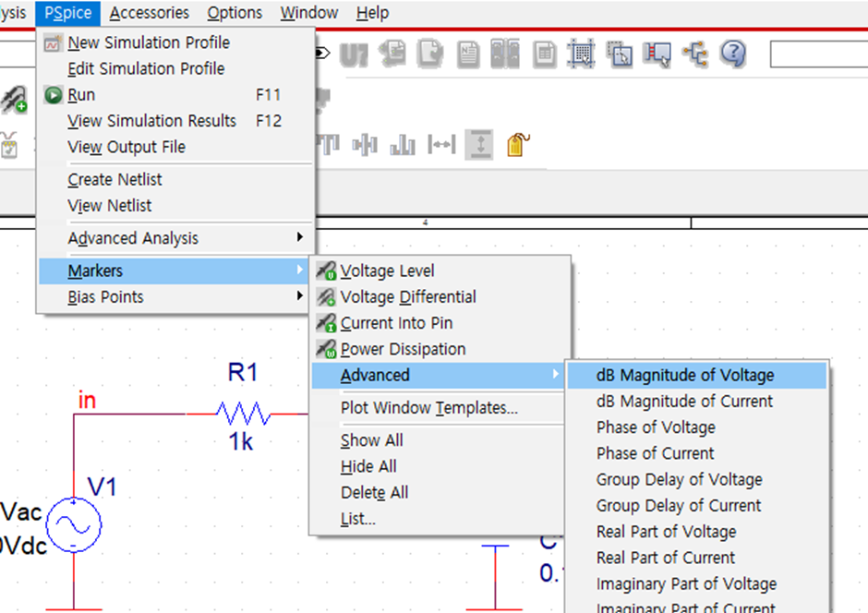Image resolution: width=868 pixels, height=613 pixels.
Task: Expand the Advanced Analysis submenu arrow
Action: [x=299, y=237]
